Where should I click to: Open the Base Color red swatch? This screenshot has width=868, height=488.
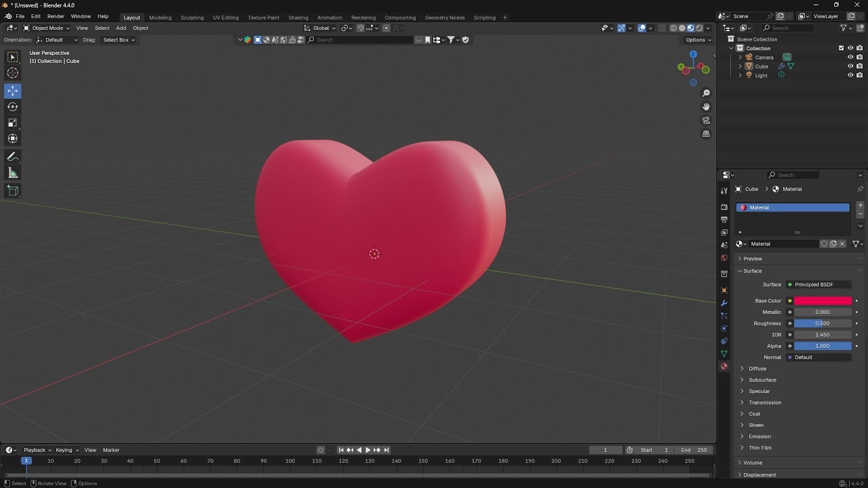[x=823, y=301]
